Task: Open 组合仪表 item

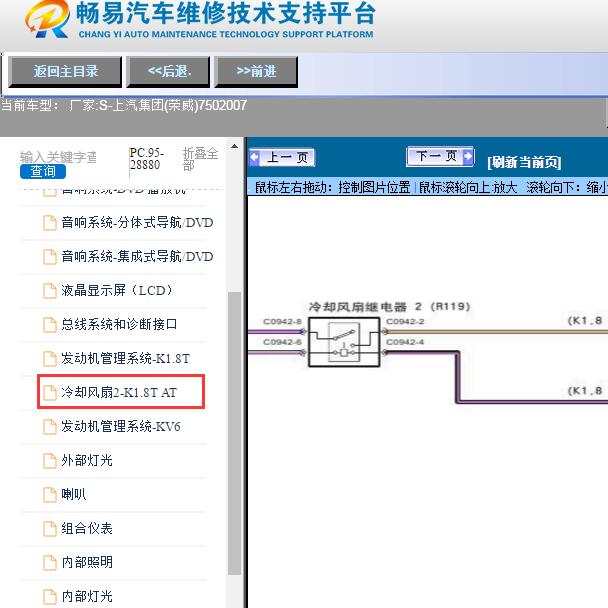Action: [87, 528]
